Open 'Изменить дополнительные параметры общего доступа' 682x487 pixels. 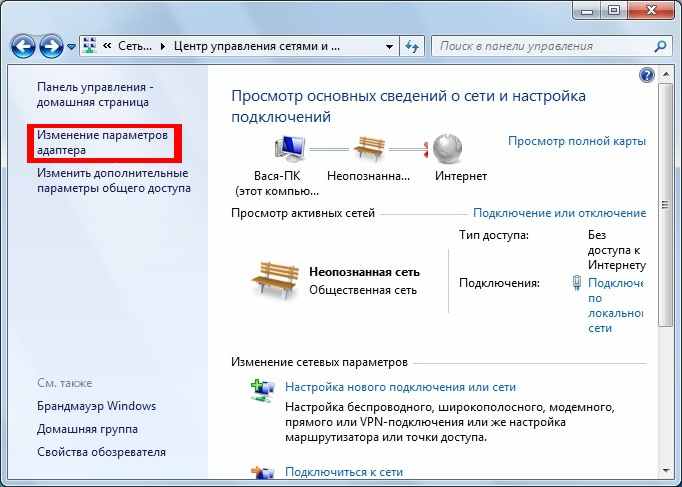tap(114, 180)
